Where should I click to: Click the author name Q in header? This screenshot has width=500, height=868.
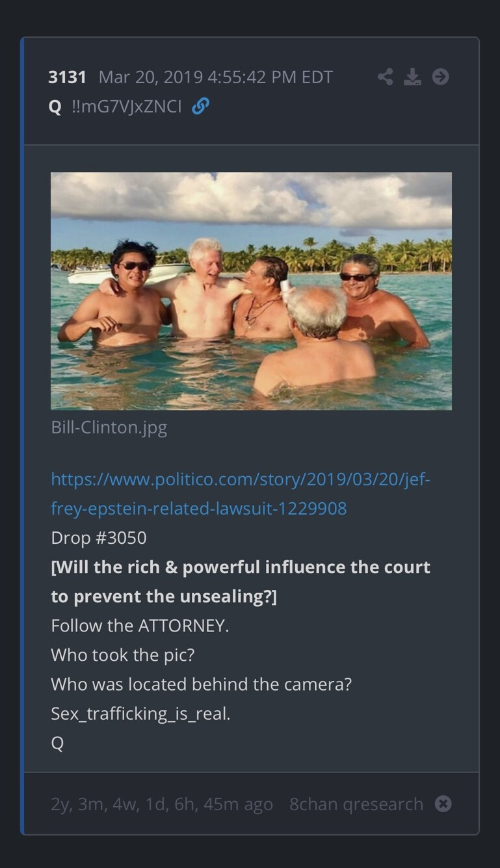[55, 107]
